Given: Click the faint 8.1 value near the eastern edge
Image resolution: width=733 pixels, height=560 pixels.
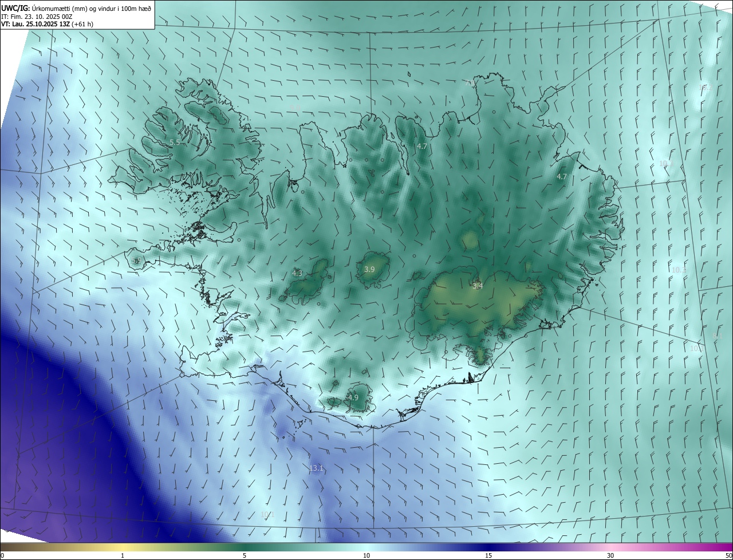Looking at the screenshot, I should click(x=716, y=336).
